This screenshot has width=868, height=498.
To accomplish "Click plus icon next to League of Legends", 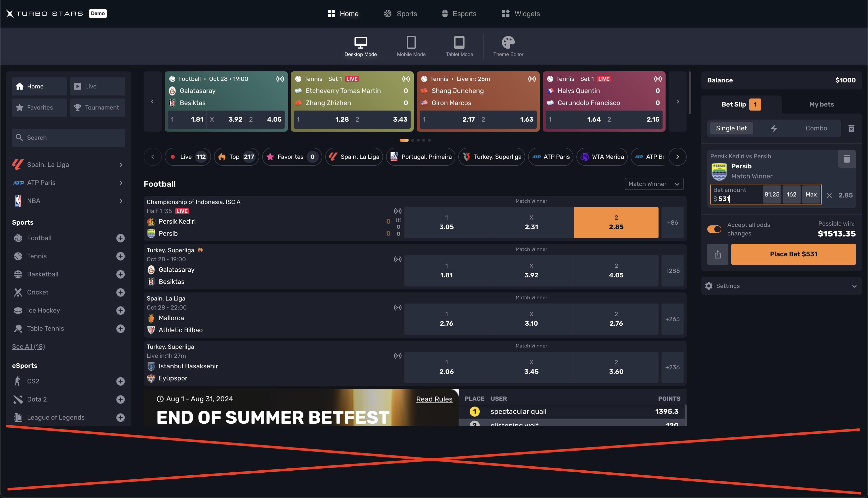I will click(120, 418).
